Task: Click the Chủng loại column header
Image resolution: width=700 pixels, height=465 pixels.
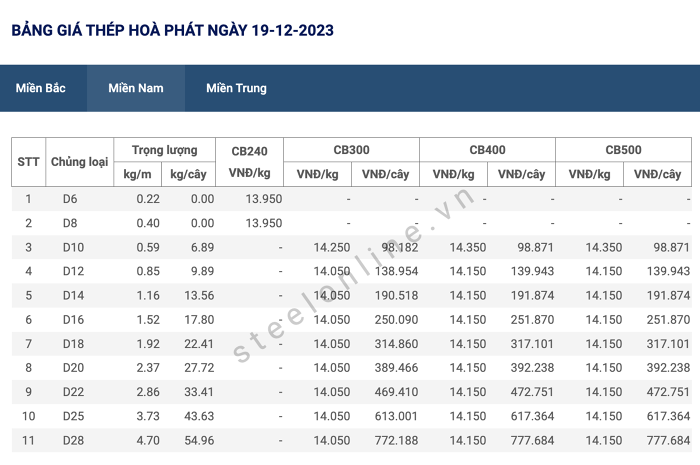Action: (79, 162)
